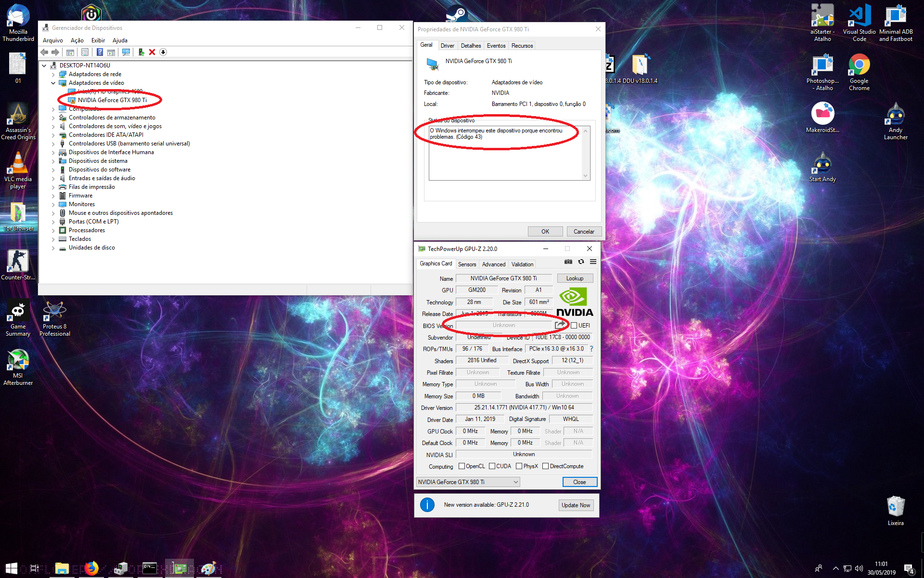Click the GPU-Z screenshot camera icon
This screenshot has height=578, width=924.
568,262
